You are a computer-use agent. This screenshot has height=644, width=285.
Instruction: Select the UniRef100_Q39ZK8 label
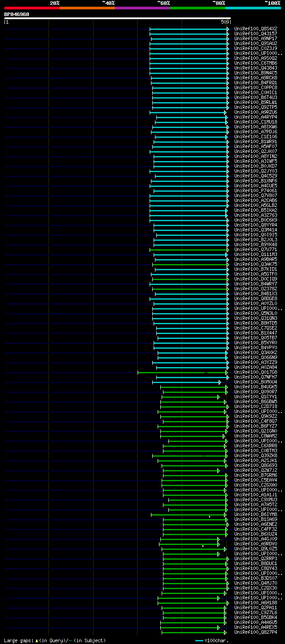(256, 455)
